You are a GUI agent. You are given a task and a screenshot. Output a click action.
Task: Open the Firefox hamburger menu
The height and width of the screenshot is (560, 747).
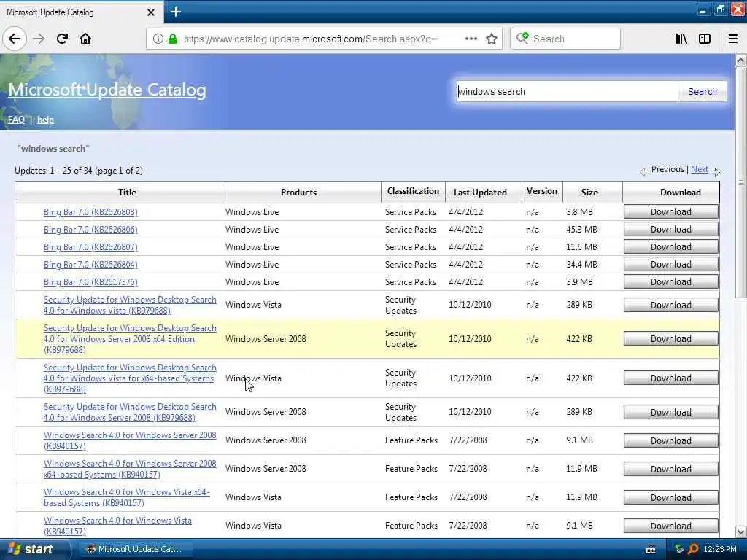click(x=733, y=39)
